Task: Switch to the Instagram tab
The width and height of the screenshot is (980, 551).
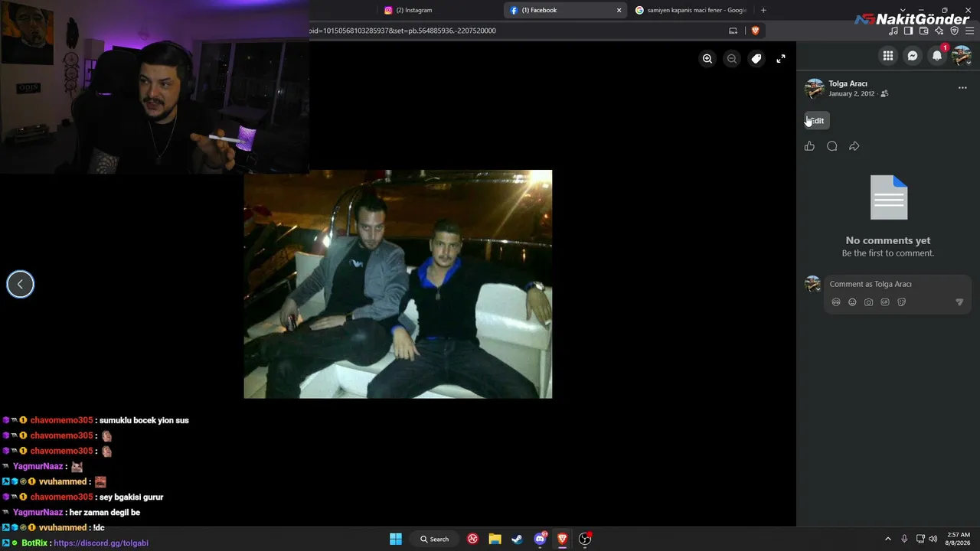Action: coord(436,10)
